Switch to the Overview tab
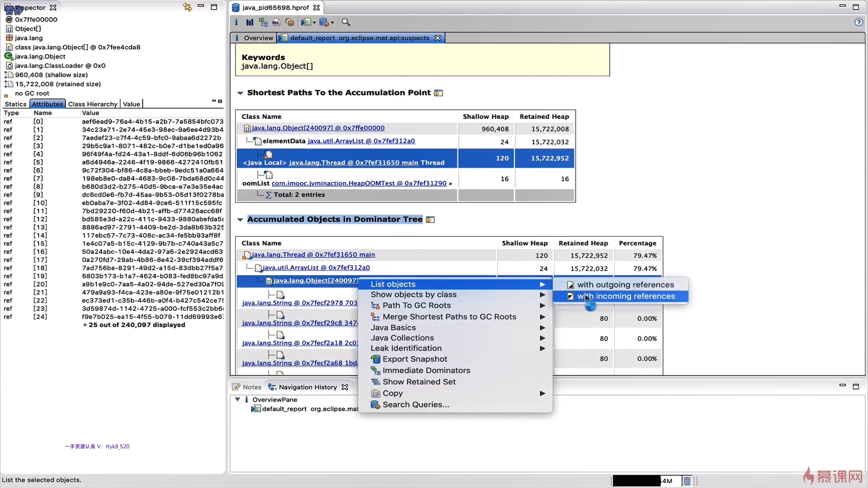Image resolution: width=868 pixels, height=488 pixels. tap(258, 38)
